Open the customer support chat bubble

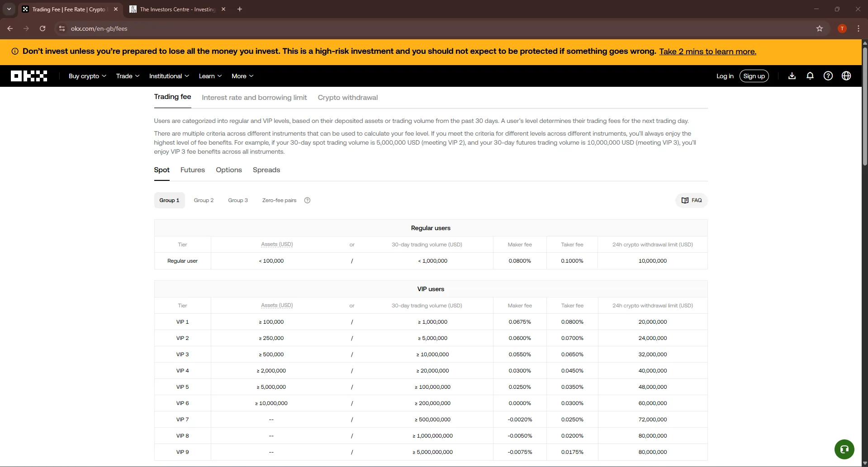click(844, 449)
